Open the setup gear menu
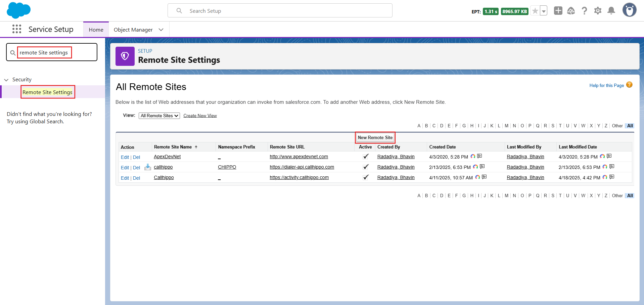Screen dimensions: 644x305 point(598,11)
